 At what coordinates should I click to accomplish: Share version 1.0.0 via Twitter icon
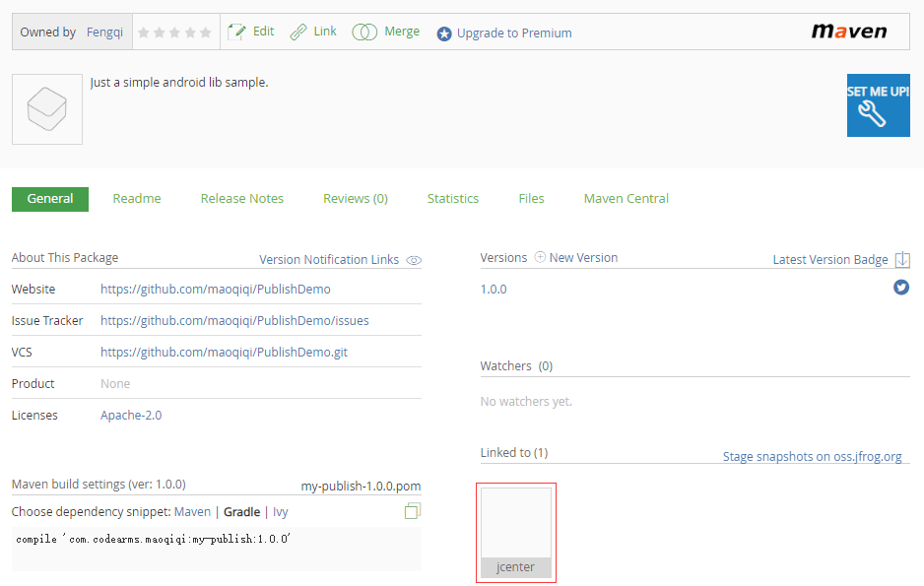[901, 288]
